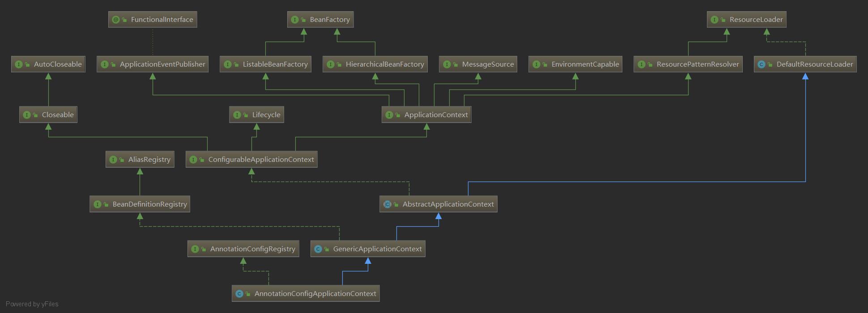
Task: Click the interface icon on Lifecycle node
Action: click(x=237, y=115)
